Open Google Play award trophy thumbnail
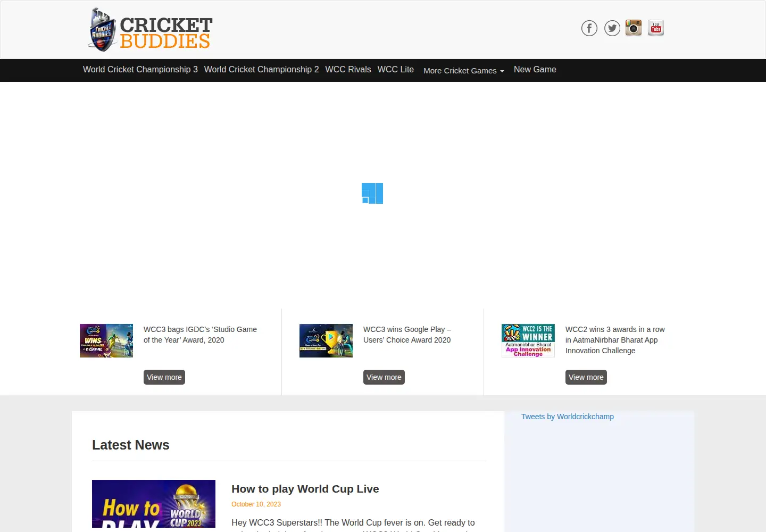Image resolution: width=766 pixels, height=532 pixels. point(326,340)
